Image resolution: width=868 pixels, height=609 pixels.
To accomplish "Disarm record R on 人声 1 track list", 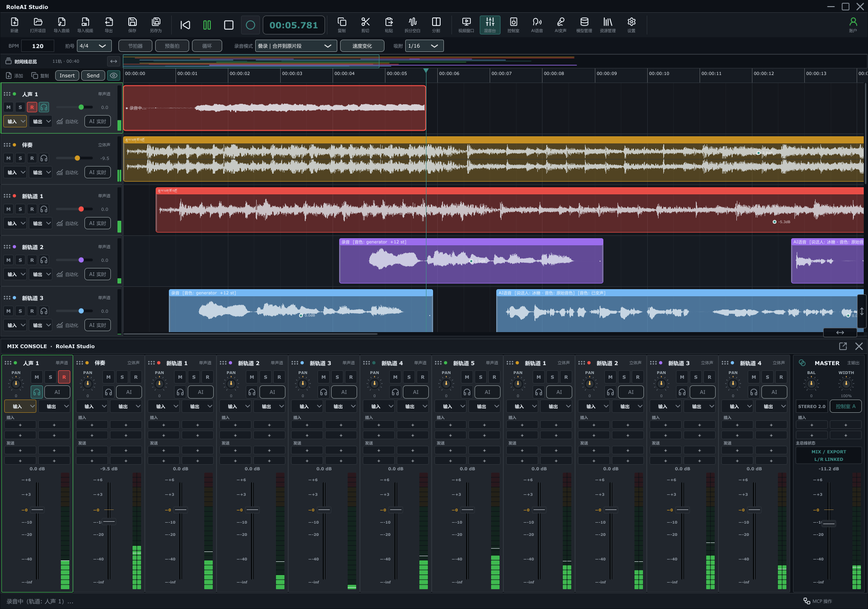I will [32, 107].
